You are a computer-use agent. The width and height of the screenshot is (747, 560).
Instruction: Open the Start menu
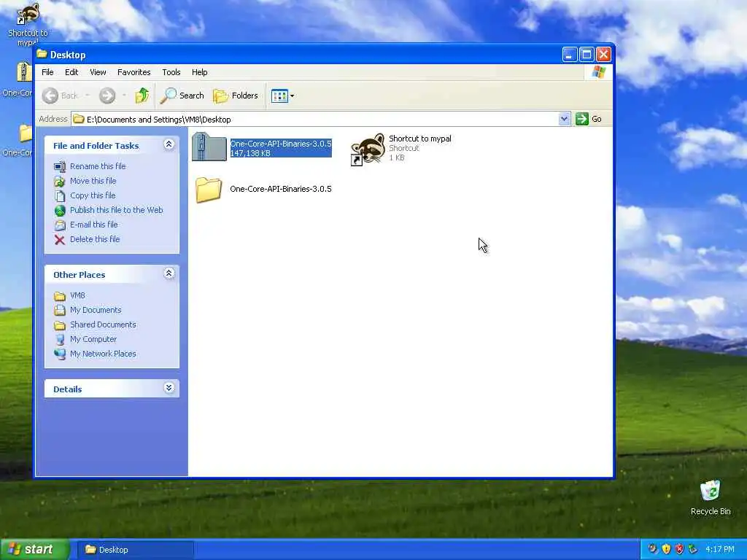tap(34, 550)
